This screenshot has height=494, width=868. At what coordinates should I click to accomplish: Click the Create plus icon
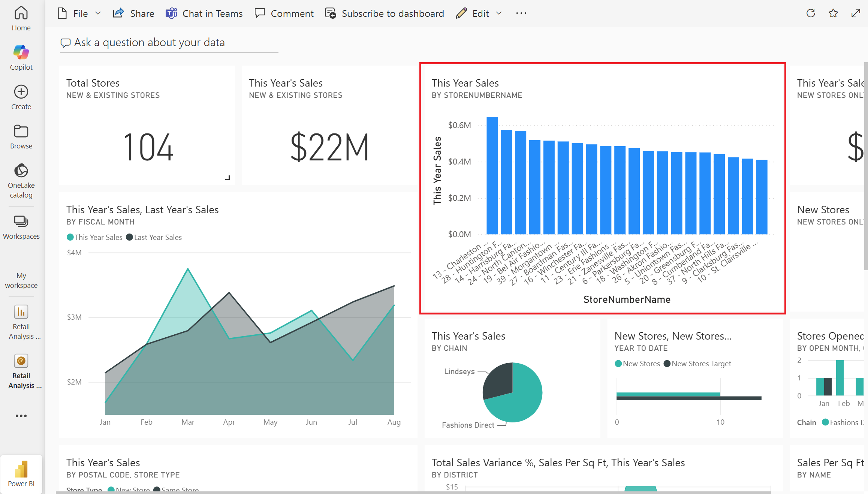pyautogui.click(x=21, y=92)
